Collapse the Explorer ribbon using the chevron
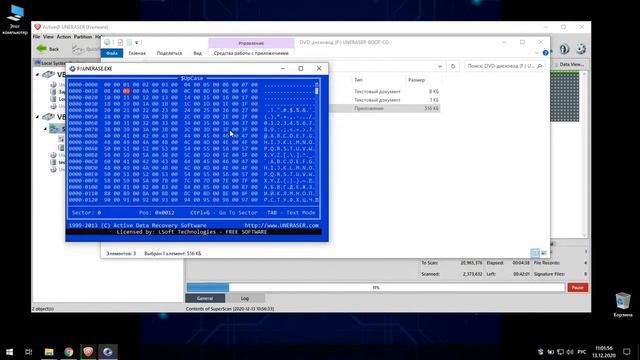This screenshot has height=360, width=640. [536, 53]
